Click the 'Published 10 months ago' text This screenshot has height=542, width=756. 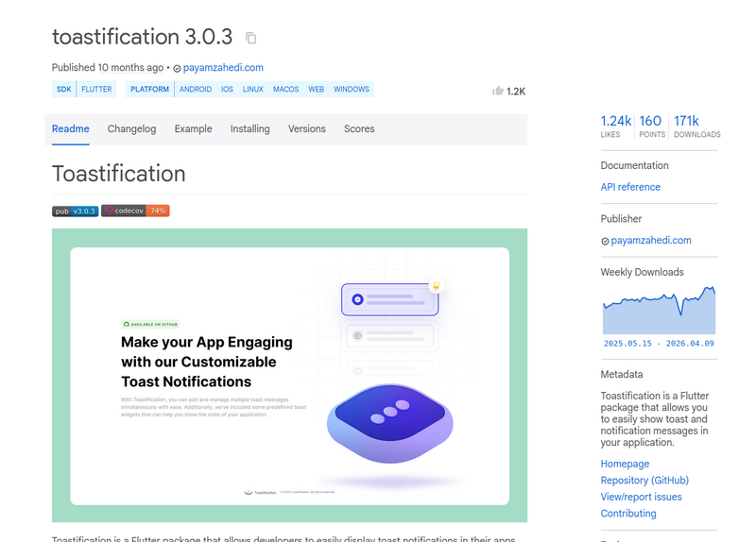108,67
